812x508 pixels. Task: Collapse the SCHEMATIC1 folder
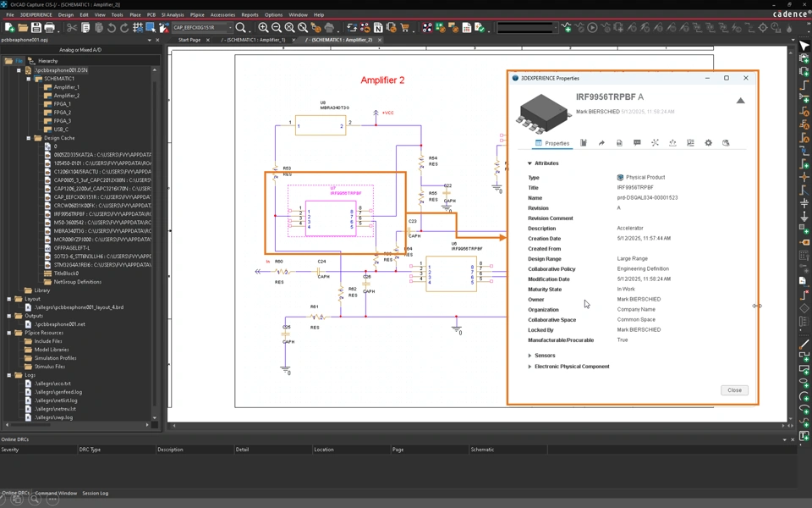point(29,78)
